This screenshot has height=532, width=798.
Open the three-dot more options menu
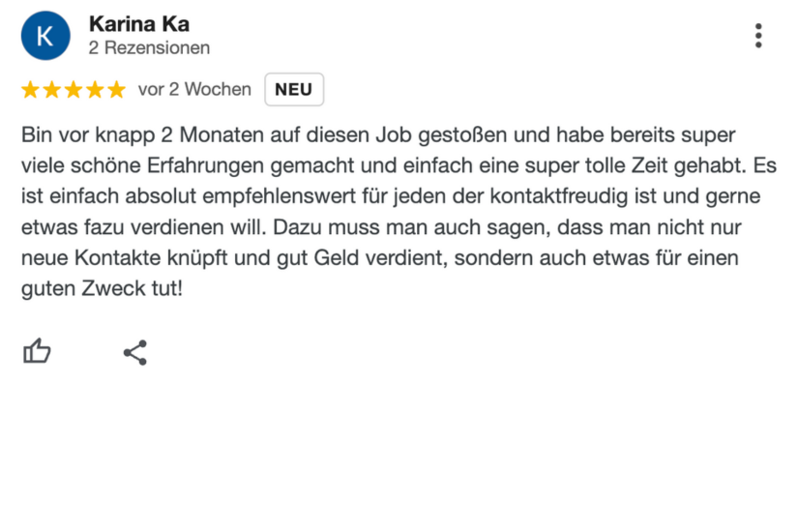(758, 36)
